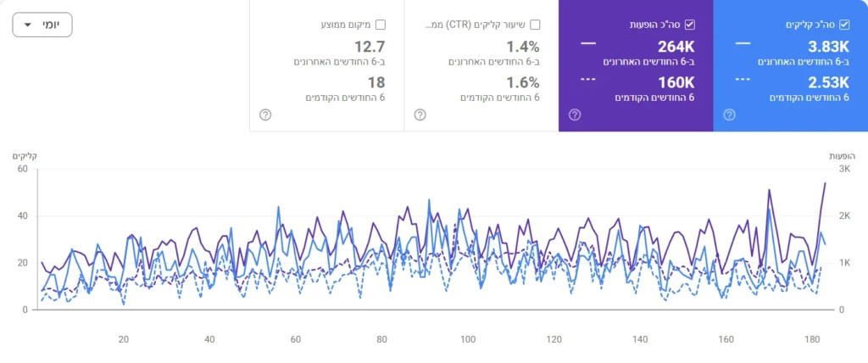Uncheck the סה"כ הופעות checkbox

[x=690, y=25]
